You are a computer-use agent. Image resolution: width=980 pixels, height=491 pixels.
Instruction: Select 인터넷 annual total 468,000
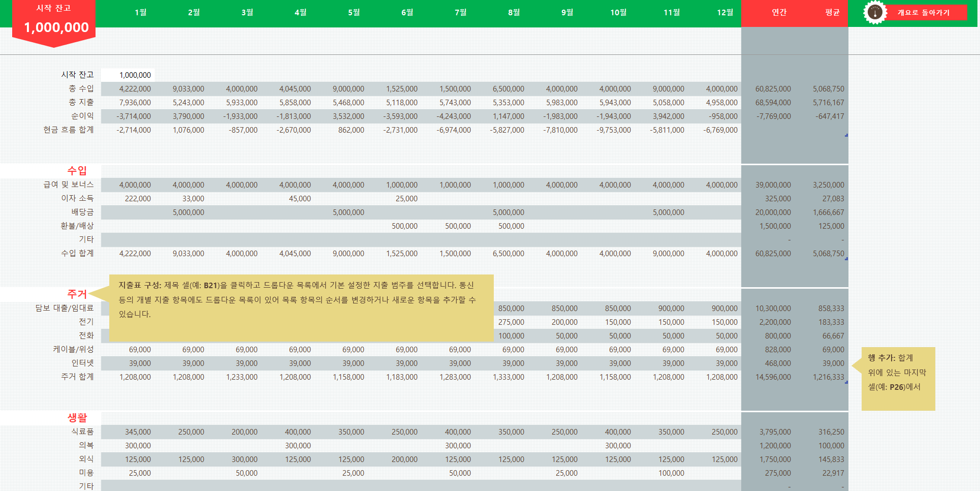[x=778, y=363]
